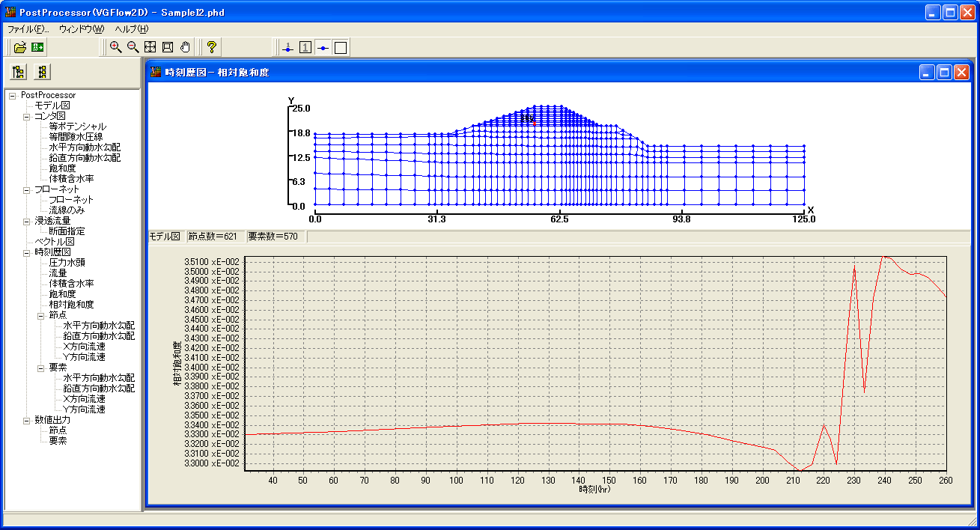
Task: Click the green exit icon in toolbar
Action: click(37, 47)
